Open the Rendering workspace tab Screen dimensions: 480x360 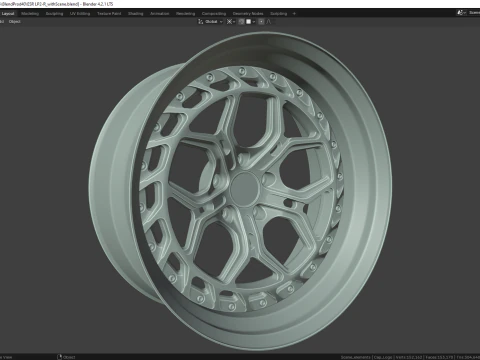click(186, 14)
